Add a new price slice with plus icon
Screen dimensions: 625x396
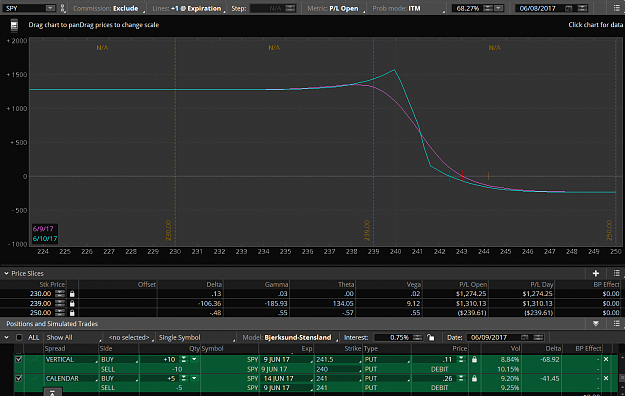coord(596,273)
